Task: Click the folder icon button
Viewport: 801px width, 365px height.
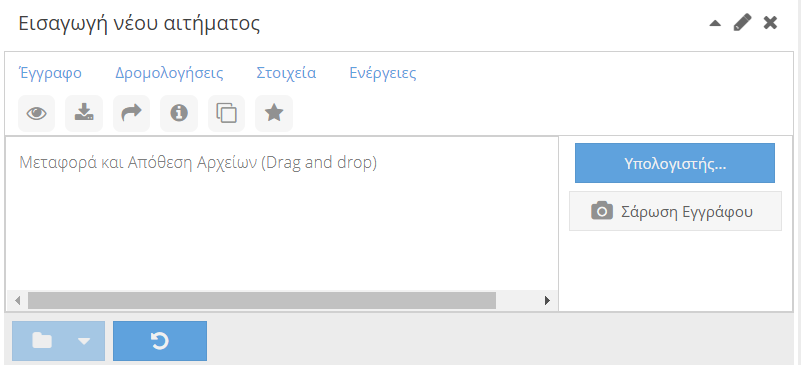Action: pos(42,340)
